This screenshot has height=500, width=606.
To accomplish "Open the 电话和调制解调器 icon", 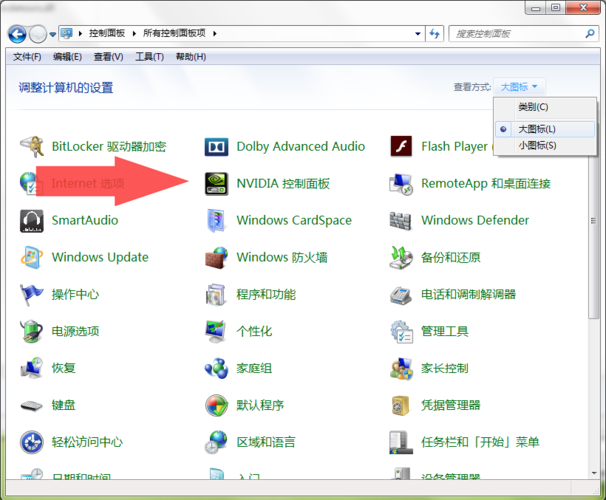I will point(401,295).
